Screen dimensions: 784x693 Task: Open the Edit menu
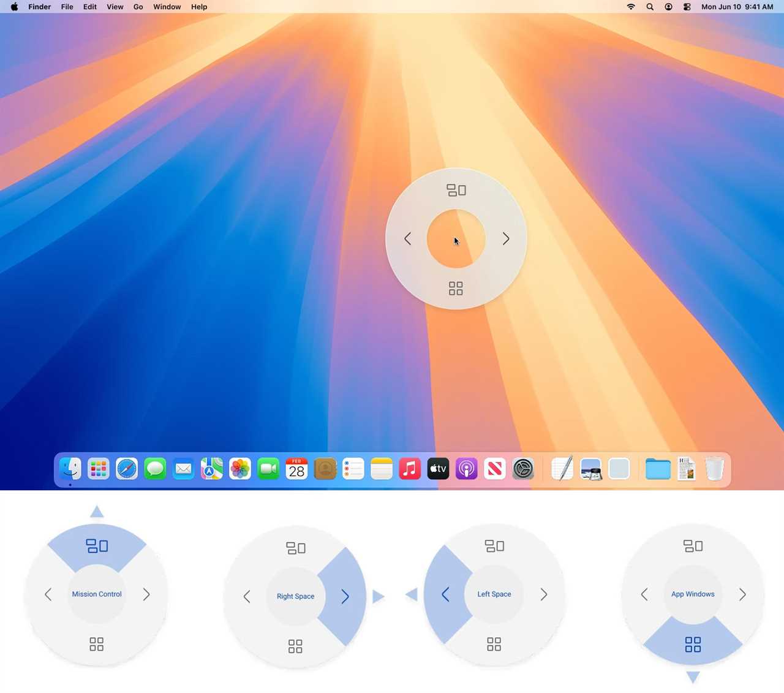pyautogui.click(x=90, y=7)
